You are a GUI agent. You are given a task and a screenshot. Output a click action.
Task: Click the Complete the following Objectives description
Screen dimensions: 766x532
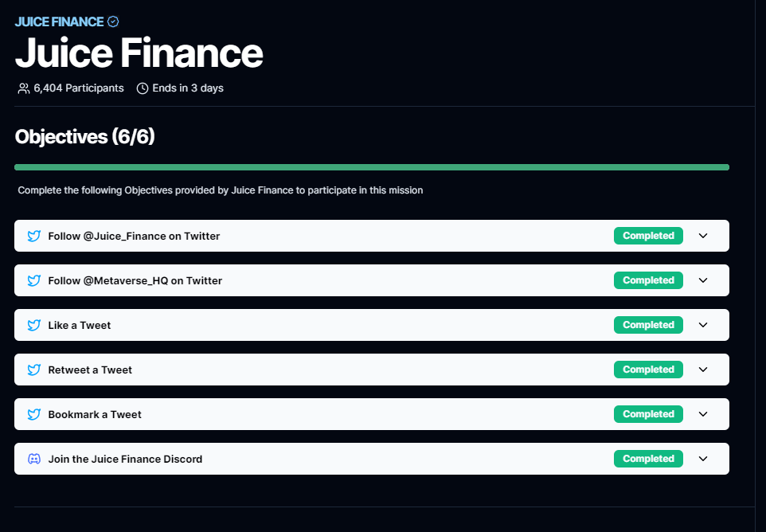[x=221, y=190]
